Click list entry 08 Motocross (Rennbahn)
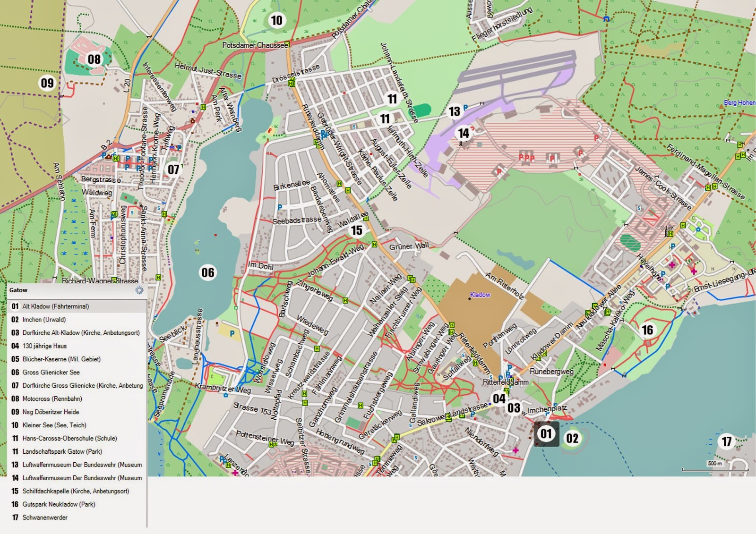The width and height of the screenshot is (756, 534). click(x=77, y=399)
